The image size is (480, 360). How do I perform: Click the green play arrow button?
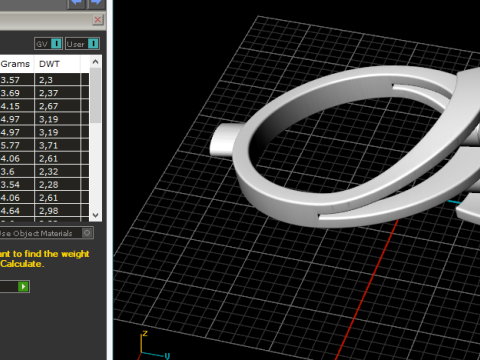tap(23, 286)
